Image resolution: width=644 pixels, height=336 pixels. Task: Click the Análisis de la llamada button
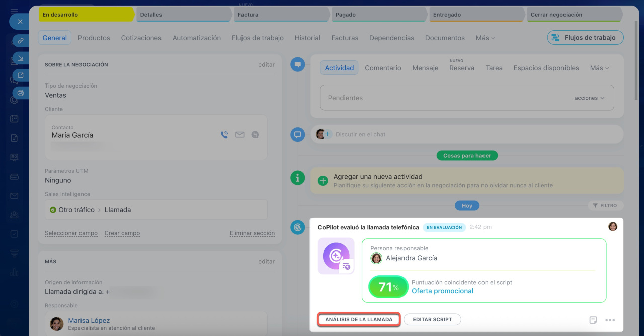(x=359, y=319)
